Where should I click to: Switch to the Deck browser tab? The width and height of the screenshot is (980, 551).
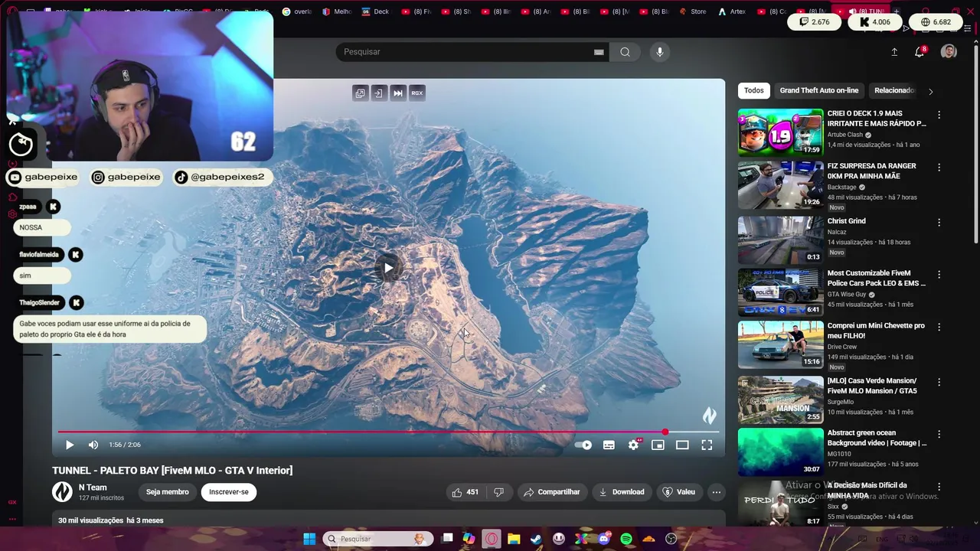[x=374, y=11]
